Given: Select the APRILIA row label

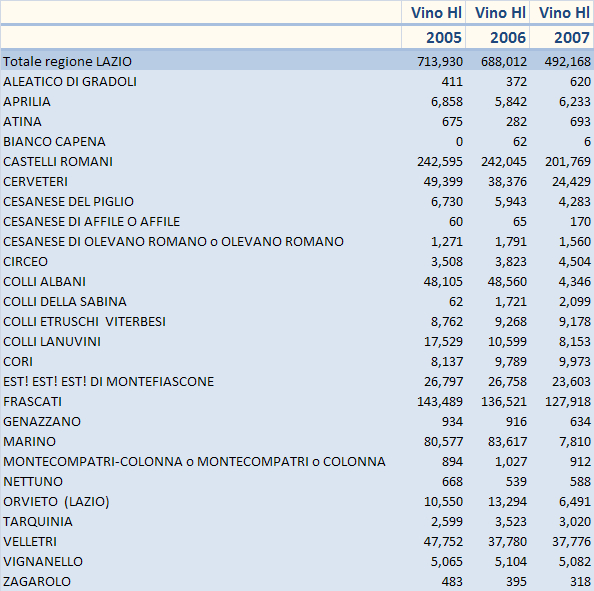Looking at the screenshot, I should [x=27, y=102].
